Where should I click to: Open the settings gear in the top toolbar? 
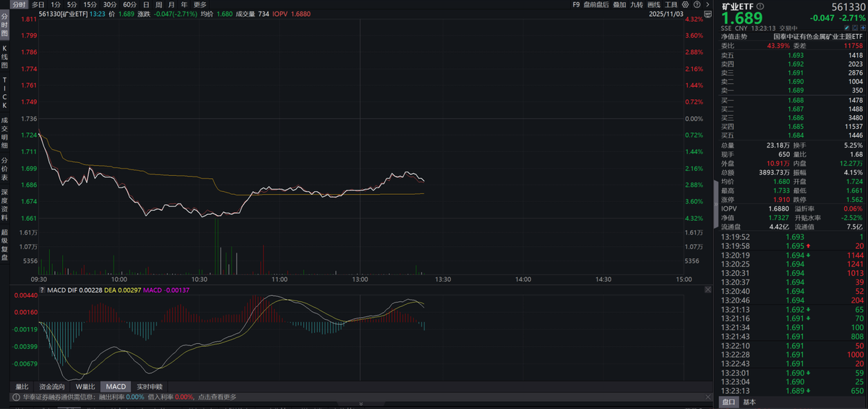(x=685, y=4)
